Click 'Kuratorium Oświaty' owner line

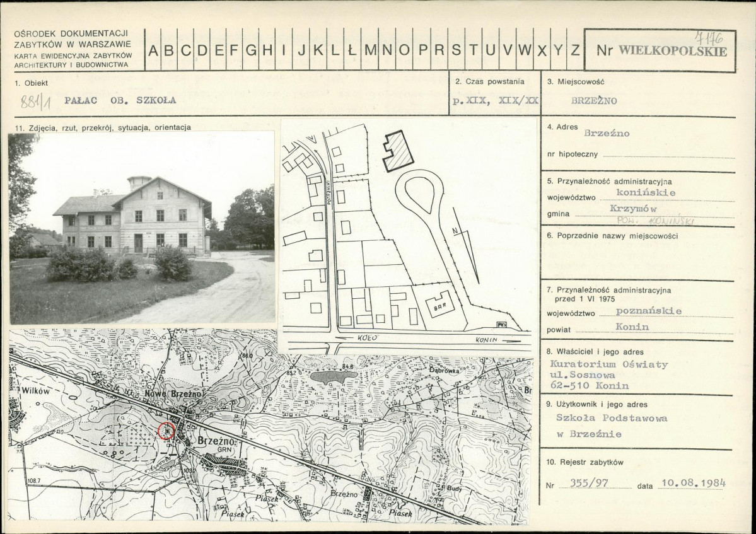(x=609, y=364)
